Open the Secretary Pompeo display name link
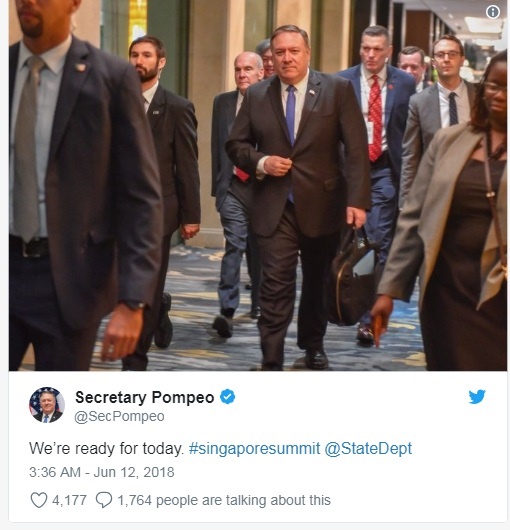Screen dimensions: 510x530 tap(145, 397)
